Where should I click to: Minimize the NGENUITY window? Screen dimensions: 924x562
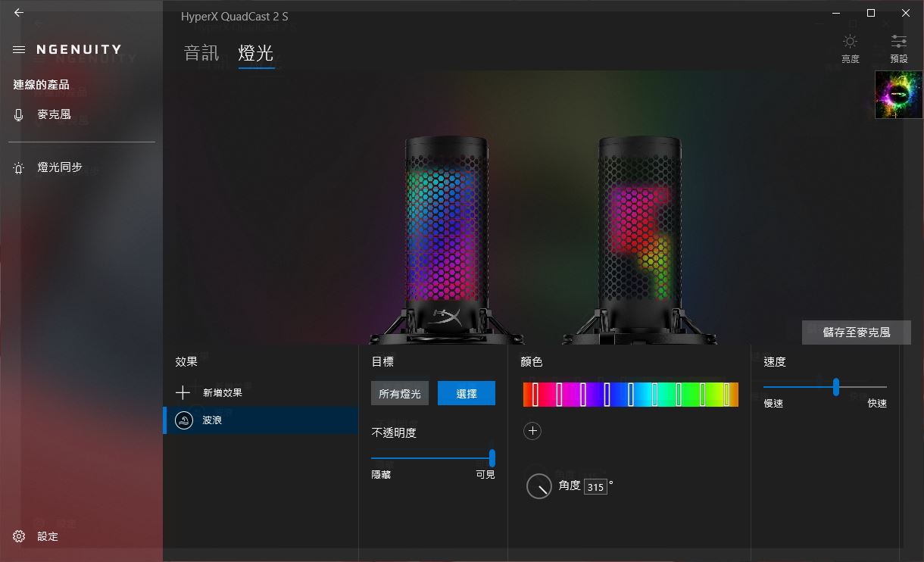(835, 13)
